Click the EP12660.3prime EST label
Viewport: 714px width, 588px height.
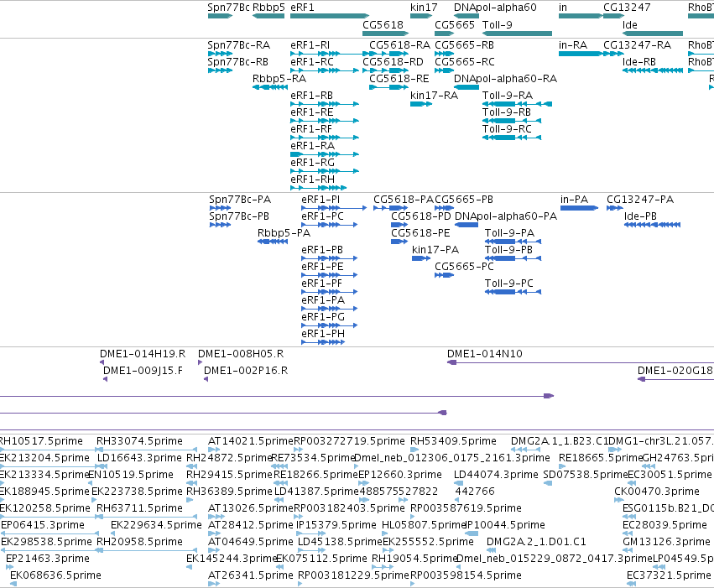(x=400, y=475)
